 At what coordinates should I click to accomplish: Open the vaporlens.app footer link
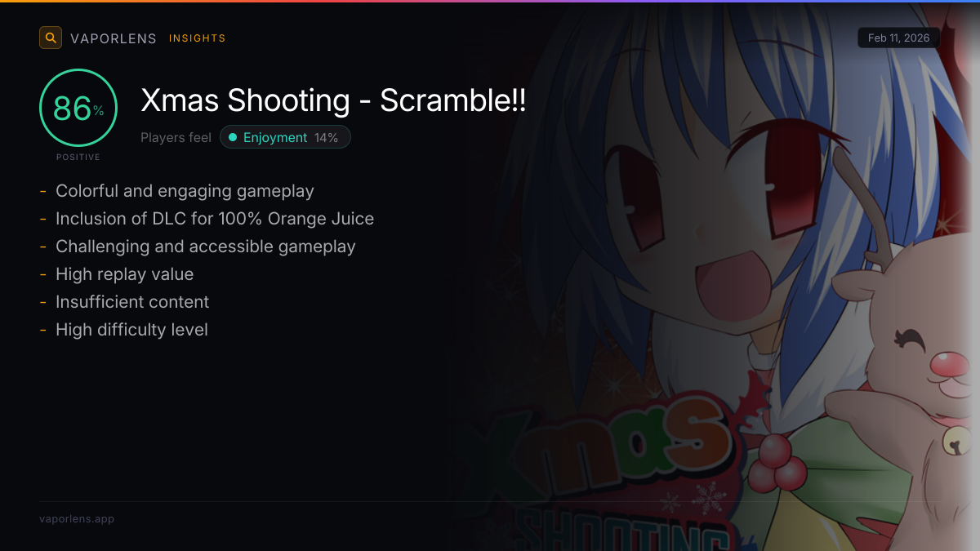coord(77,518)
